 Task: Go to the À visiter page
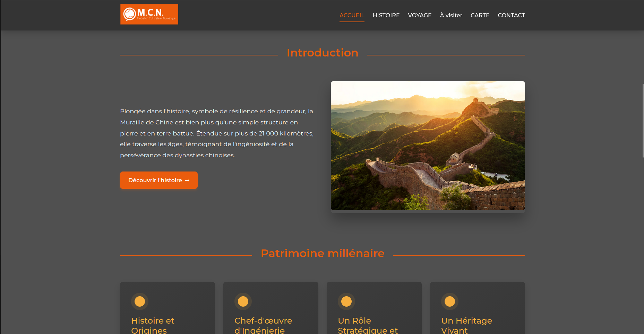coord(451,15)
